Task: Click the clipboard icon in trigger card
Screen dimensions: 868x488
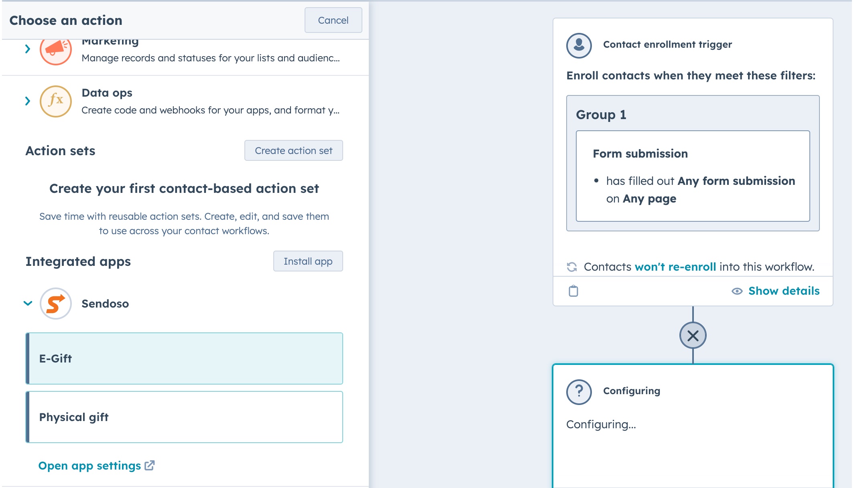Action: pos(573,291)
